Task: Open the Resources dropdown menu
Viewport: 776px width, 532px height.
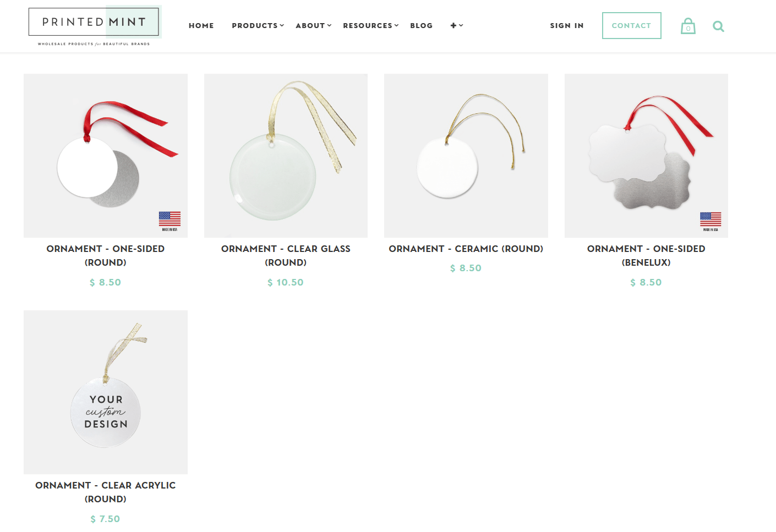Action: (370, 25)
